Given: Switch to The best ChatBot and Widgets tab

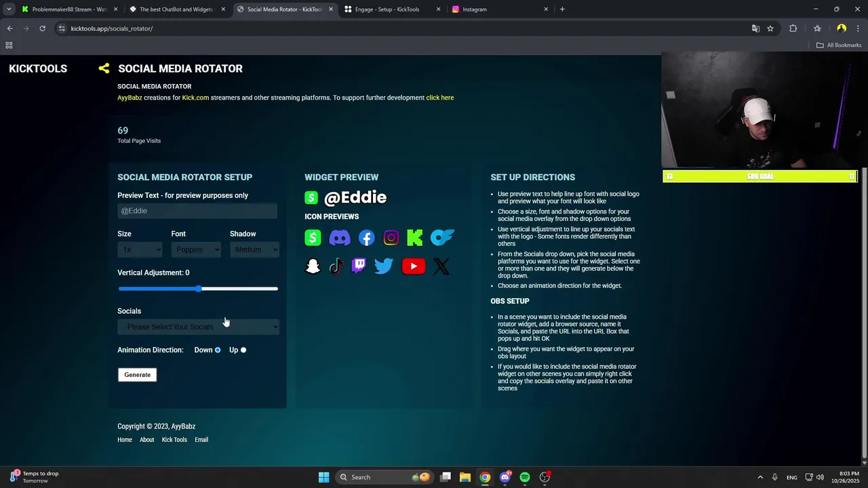Looking at the screenshot, I should (176, 9).
